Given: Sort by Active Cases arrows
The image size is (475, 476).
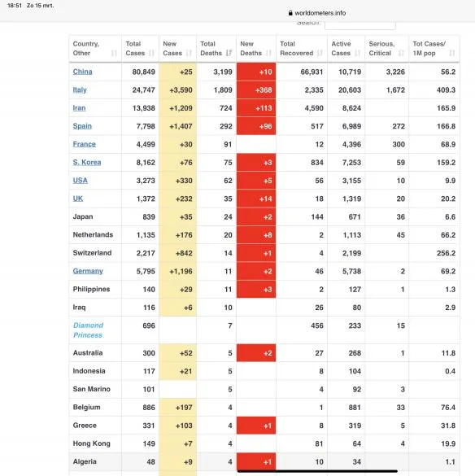Looking at the screenshot, I should click(358, 53).
